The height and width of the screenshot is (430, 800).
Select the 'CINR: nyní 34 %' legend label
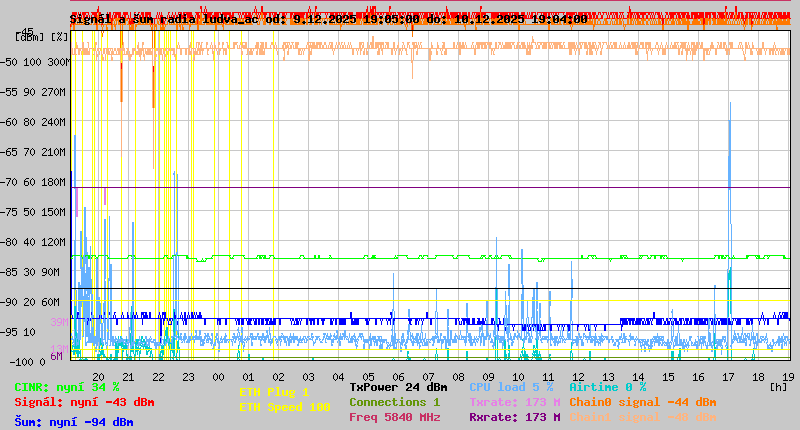click(x=67, y=387)
